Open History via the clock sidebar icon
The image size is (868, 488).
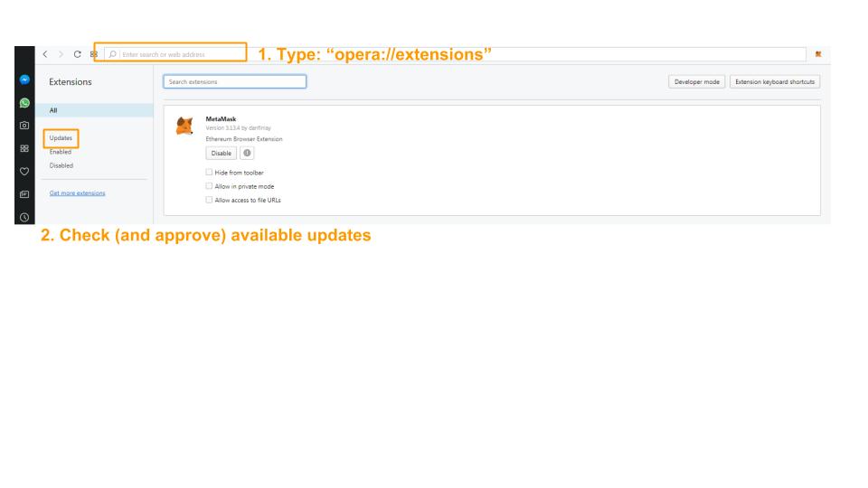[24, 218]
